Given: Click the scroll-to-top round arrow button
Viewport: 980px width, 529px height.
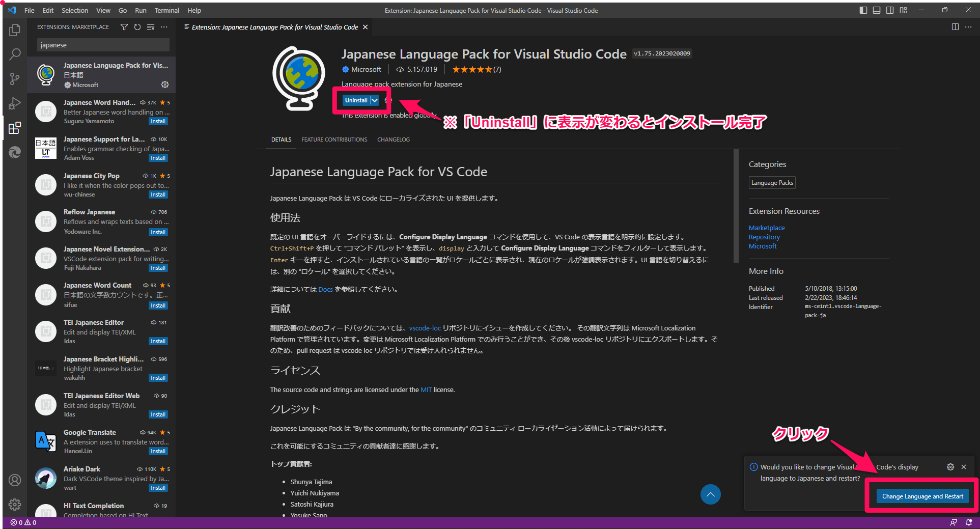Looking at the screenshot, I should (710, 494).
